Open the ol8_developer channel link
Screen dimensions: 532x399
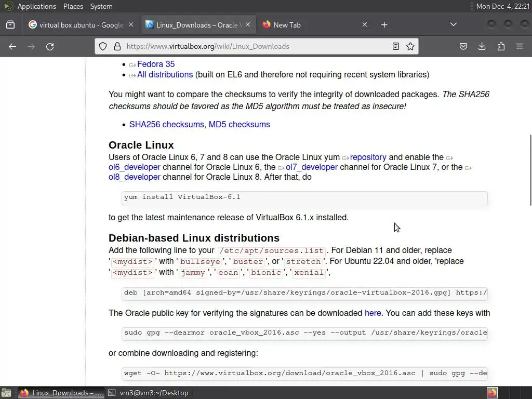(135, 177)
